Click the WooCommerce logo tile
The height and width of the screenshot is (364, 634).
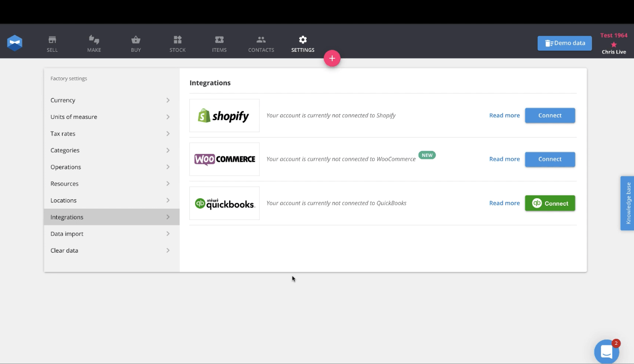pos(225,159)
